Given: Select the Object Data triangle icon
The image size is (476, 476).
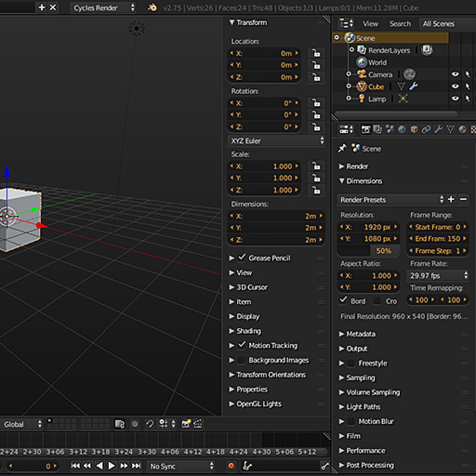Looking at the screenshot, I should click(451, 130).
